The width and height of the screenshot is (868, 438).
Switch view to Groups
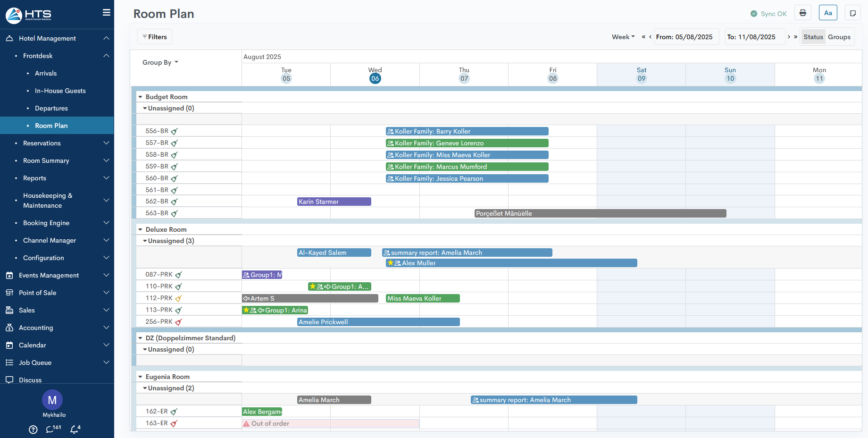coord(839,37)
